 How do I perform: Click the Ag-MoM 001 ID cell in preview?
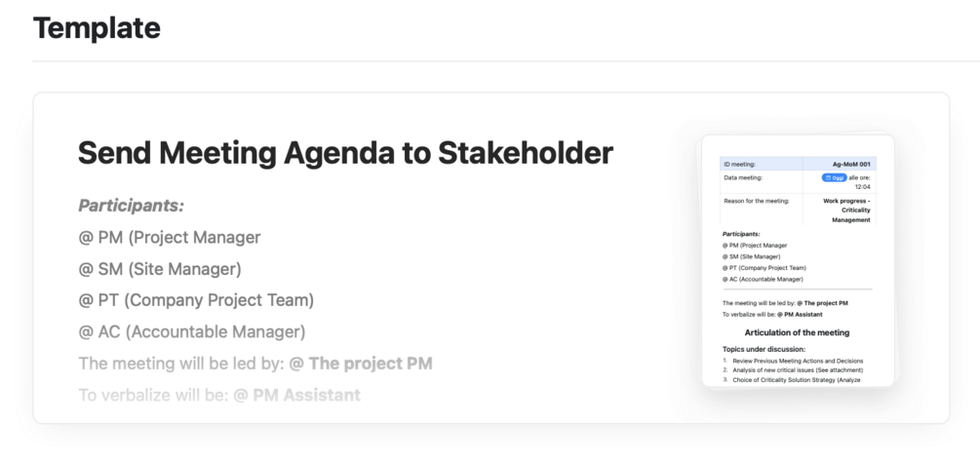point(850,165)
